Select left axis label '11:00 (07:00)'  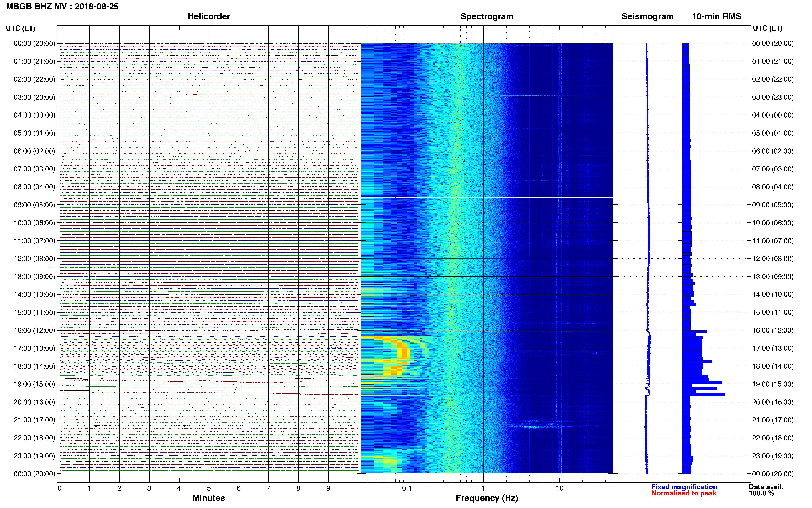pos(34,241)
